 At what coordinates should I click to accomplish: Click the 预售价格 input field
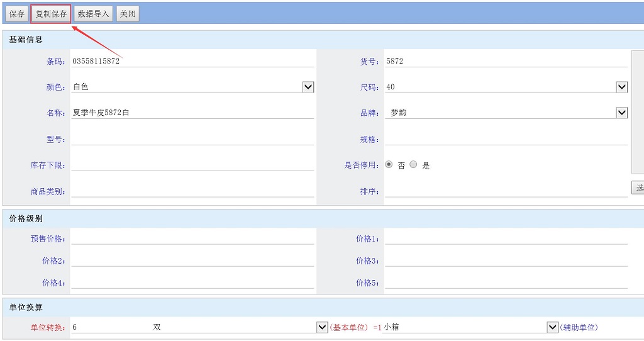pos(192,238)
